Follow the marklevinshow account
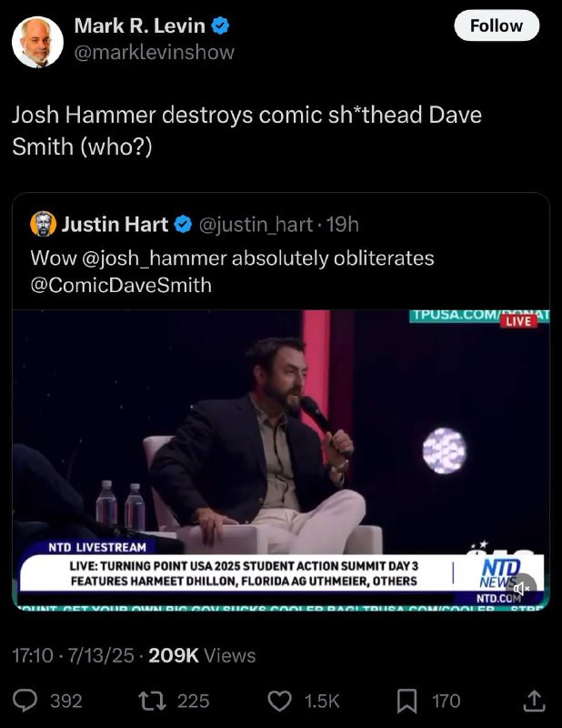The width and height of the screenshot is (562, 728). (x=497, y=25)
